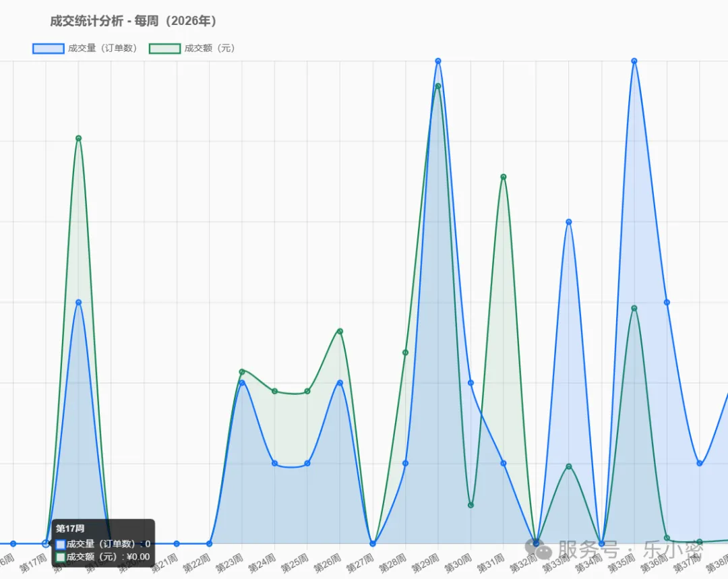728x579 pixels.
Task: Click the WeChat watermark icon
Action: click(538, 549)
